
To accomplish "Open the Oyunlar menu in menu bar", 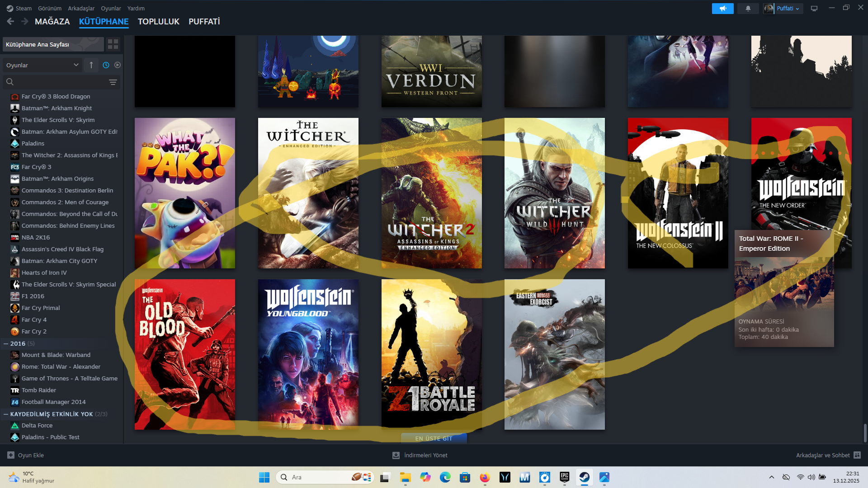I will point(111,8).
